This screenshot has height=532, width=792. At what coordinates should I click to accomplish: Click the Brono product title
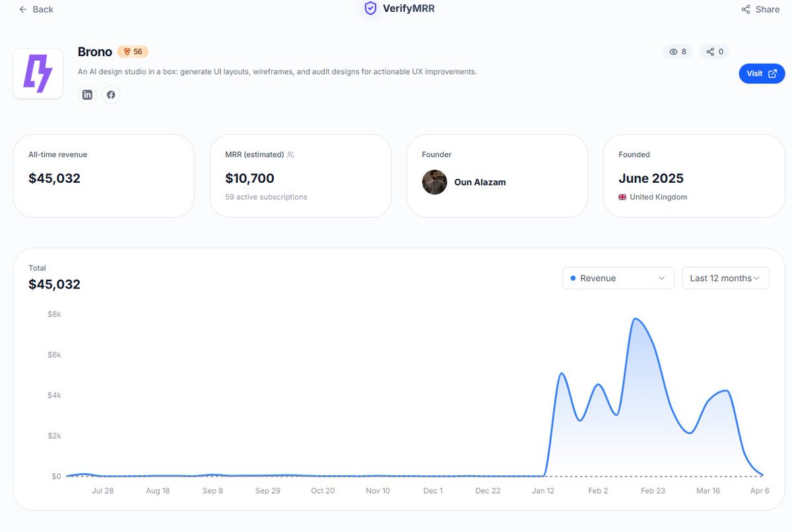(x=95, y=51)
